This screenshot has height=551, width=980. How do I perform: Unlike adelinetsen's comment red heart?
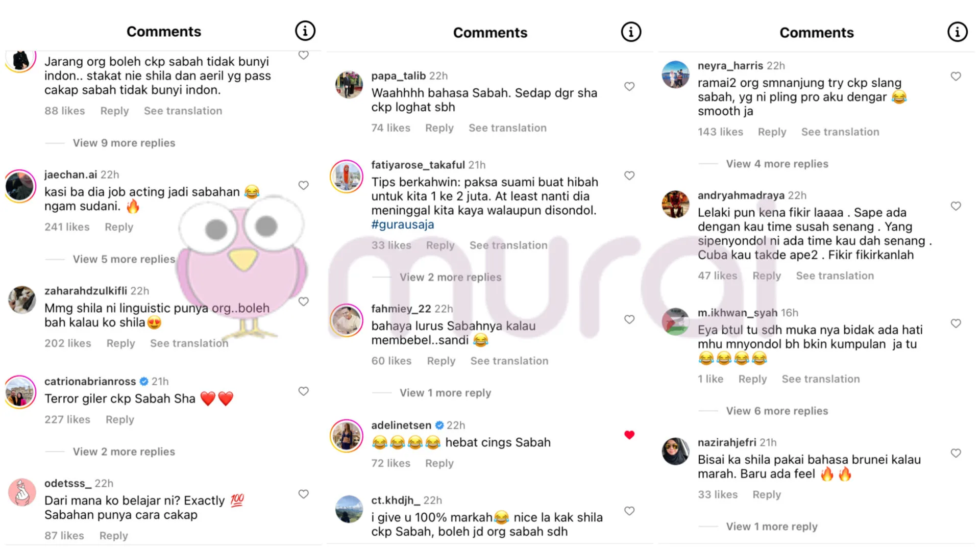point(629,435)
